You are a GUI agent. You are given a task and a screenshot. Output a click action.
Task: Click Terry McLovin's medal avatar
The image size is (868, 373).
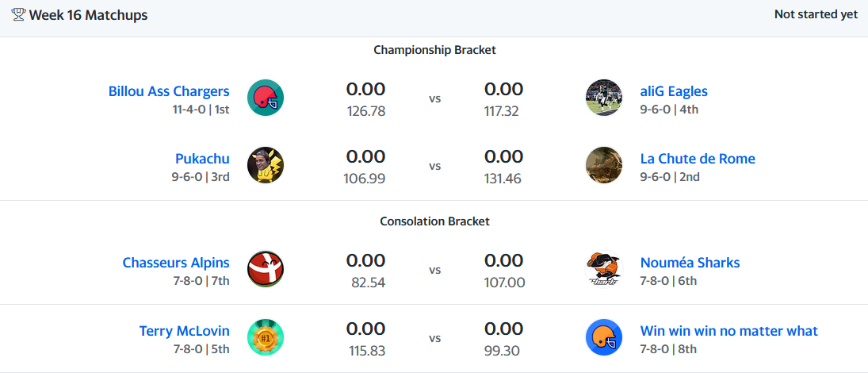pos(266,337)
